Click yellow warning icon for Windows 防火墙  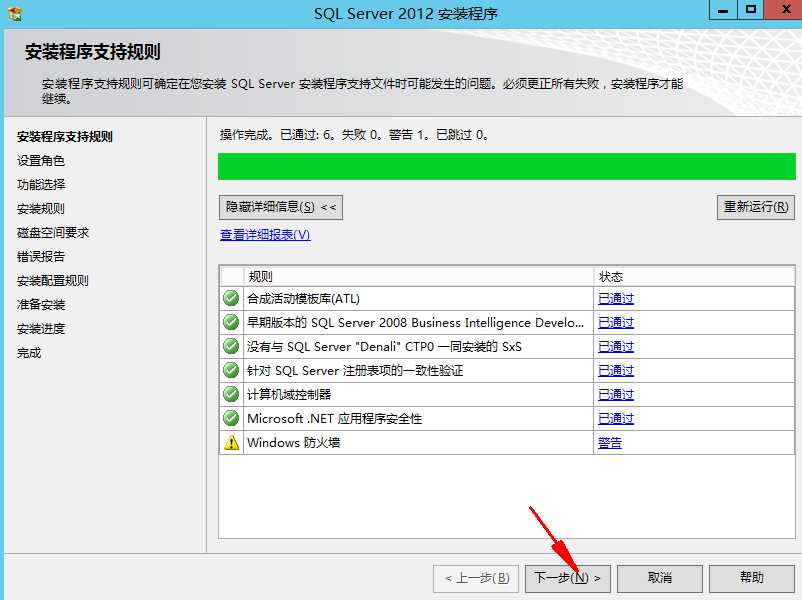(x=231, y=442)
